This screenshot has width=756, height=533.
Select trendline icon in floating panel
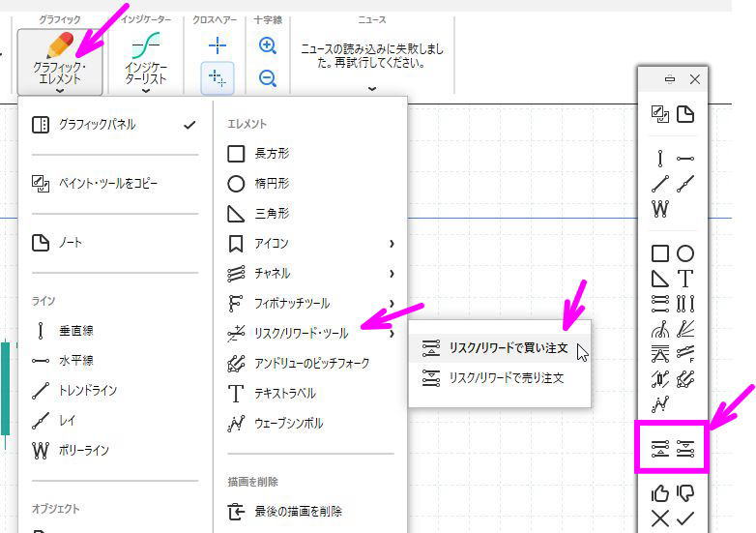(x=660, y=184)
